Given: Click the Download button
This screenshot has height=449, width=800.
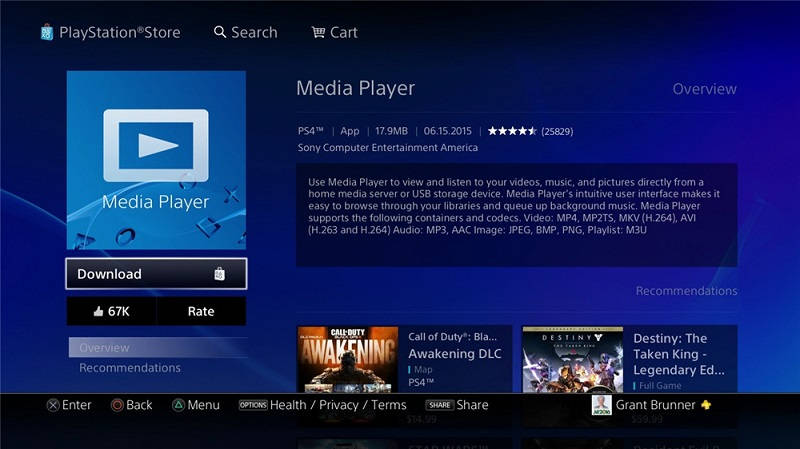Looking at the screenshot, I should pos(156,274).
